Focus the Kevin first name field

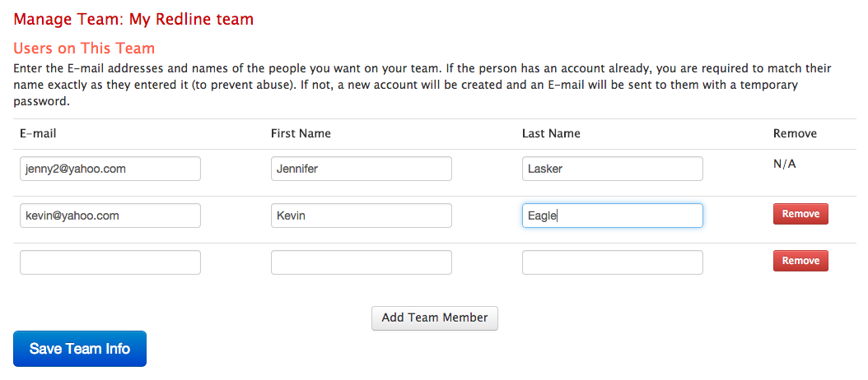[x=362, y=215]
